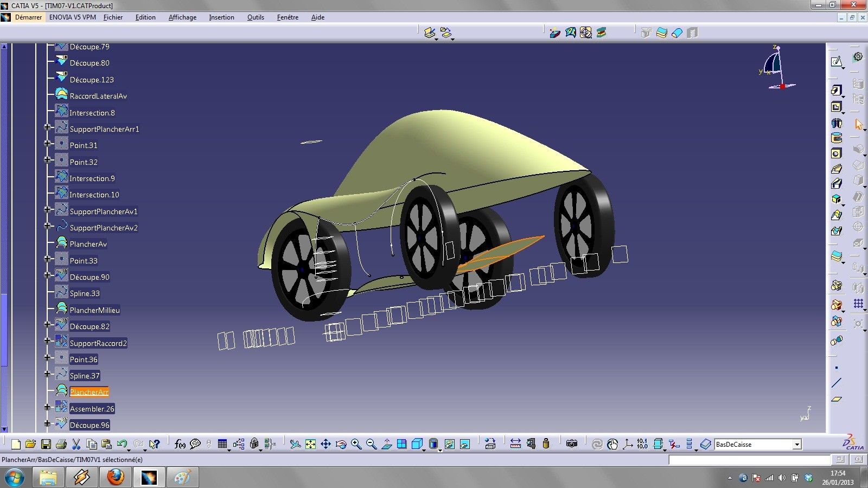
Task: Select RaccordLateralAv in the tree
Action: coord(98,96)
